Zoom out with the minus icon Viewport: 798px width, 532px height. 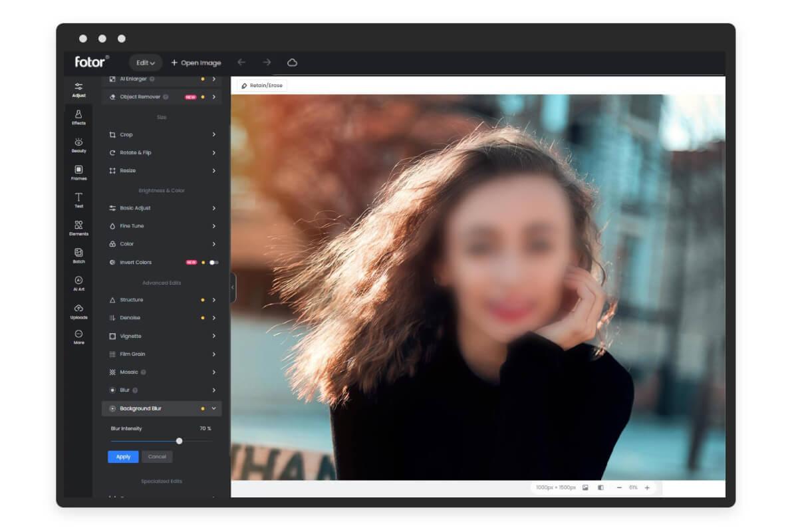coord(619,487)
